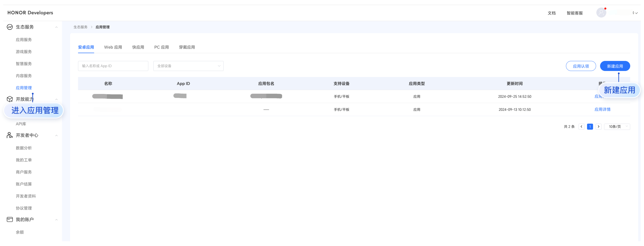Select the 穿戴应用 tab
Viewport: 644px width, 246px height.
coord(187,47)
